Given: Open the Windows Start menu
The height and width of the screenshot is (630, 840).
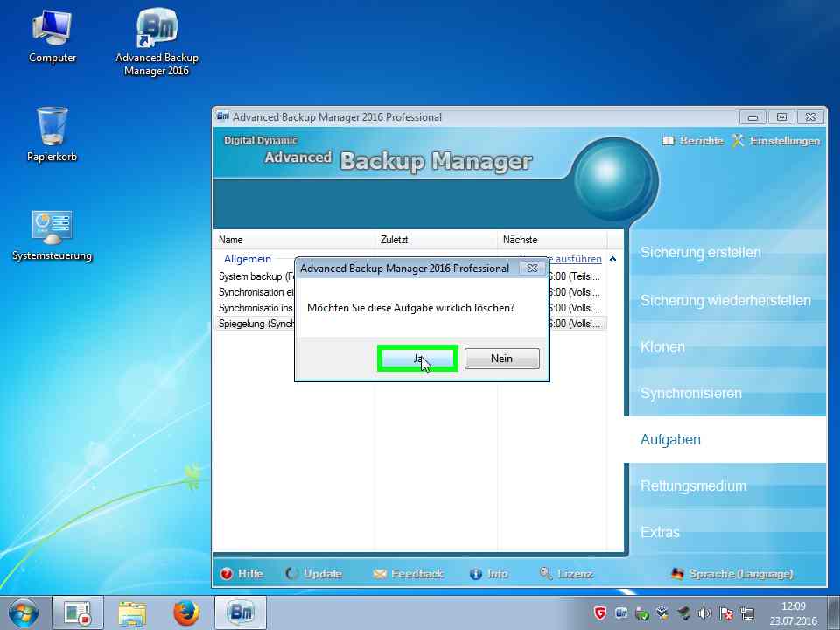Looking at the screenshot, I should pos(23,612).
